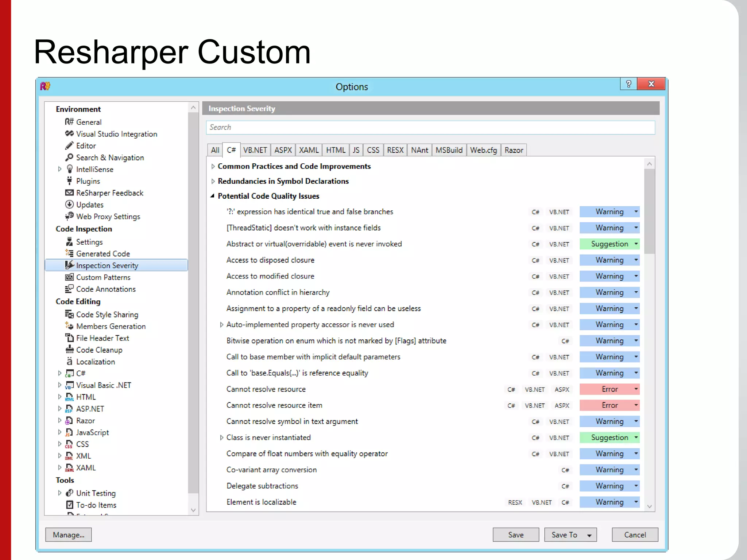747x560 pixels.
Task: Open Code Style Sharing icon
Action: 69,314
